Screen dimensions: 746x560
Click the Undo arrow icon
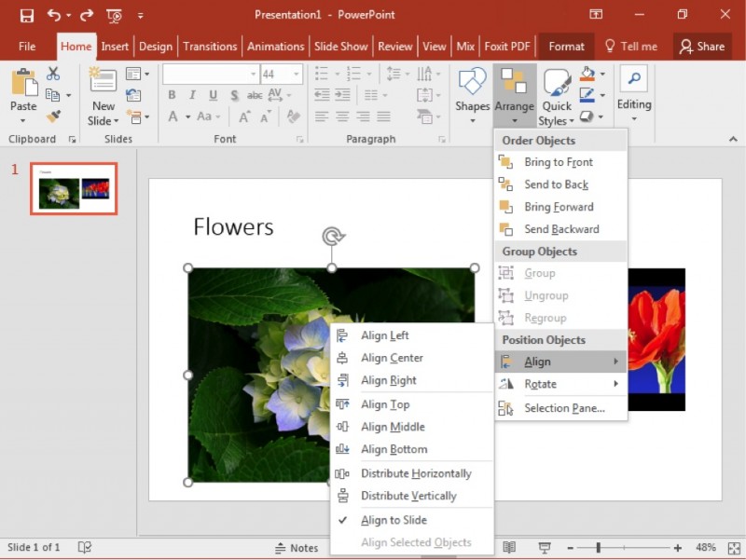(53, 15)
